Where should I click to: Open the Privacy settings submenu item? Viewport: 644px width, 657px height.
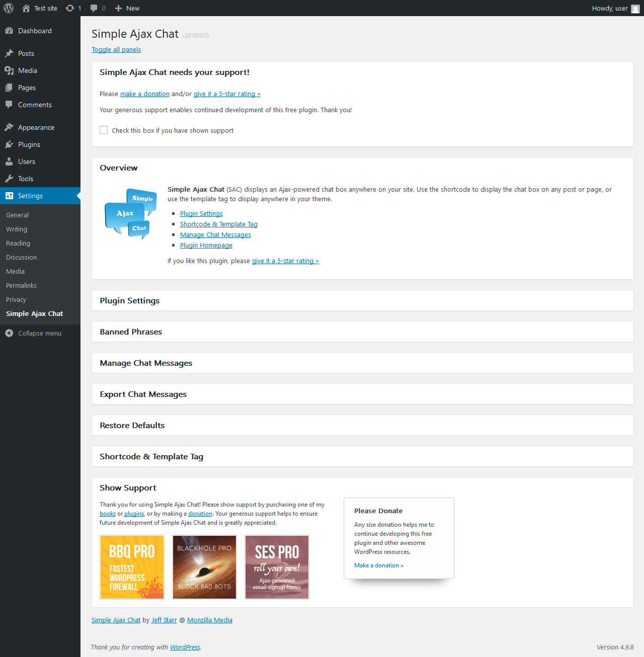point(40,299)
